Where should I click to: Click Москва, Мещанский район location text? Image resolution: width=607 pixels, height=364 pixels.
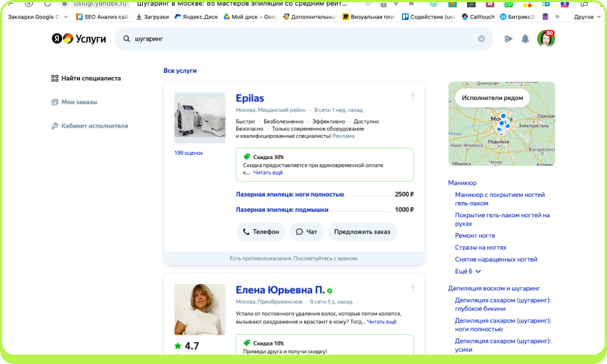coord(271,110)
